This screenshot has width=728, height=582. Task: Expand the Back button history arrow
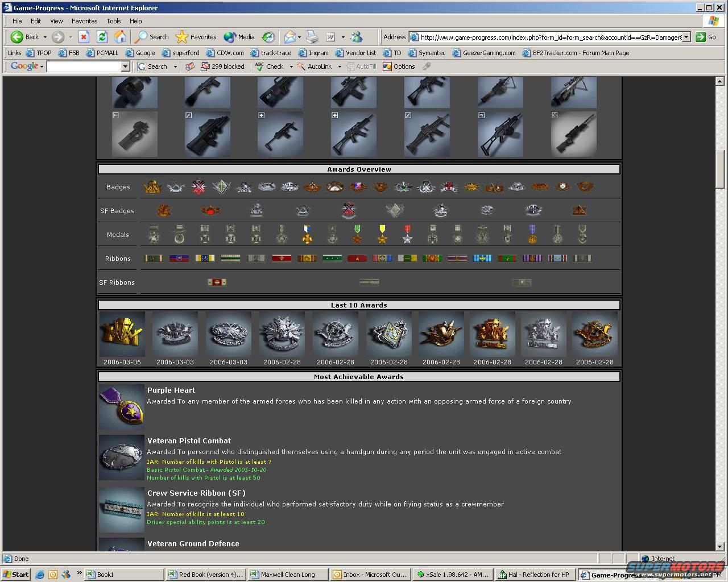pyautogui.click(x=45, y=37)
